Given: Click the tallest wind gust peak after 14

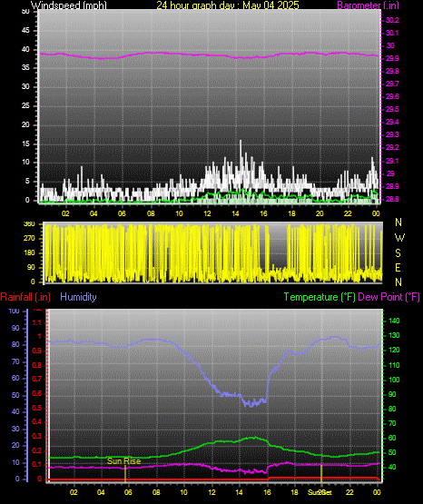Looking at the screenshot, I should coord(241,142).
